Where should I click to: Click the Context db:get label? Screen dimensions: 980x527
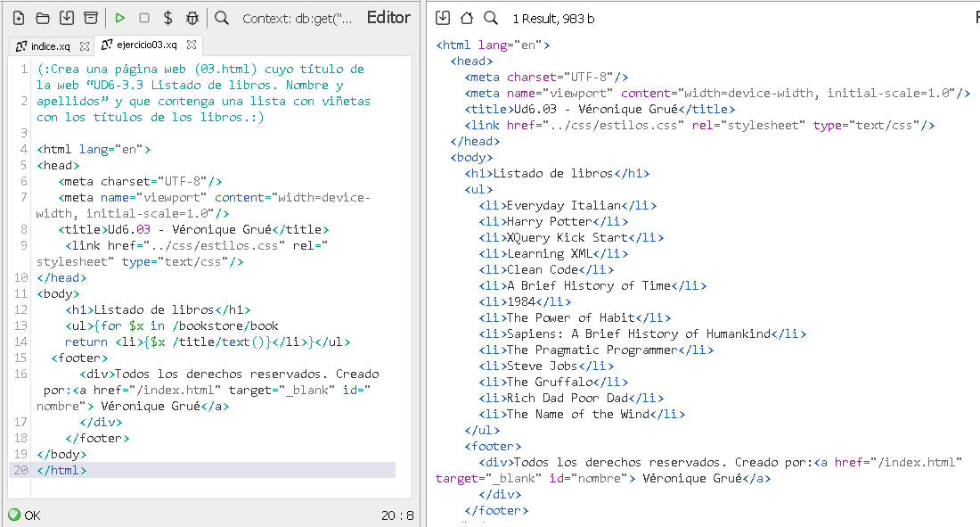point(297,18)
